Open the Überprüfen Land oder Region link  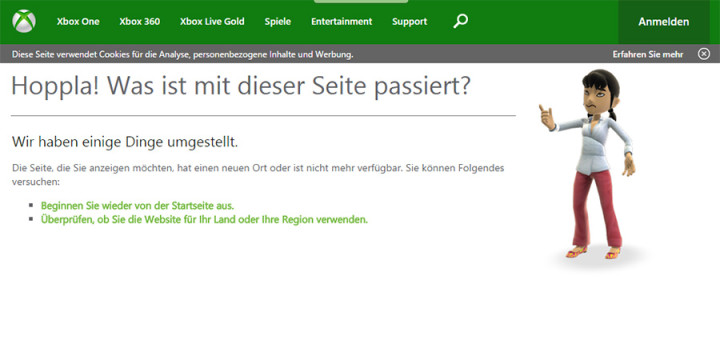(x=204, y=219)
